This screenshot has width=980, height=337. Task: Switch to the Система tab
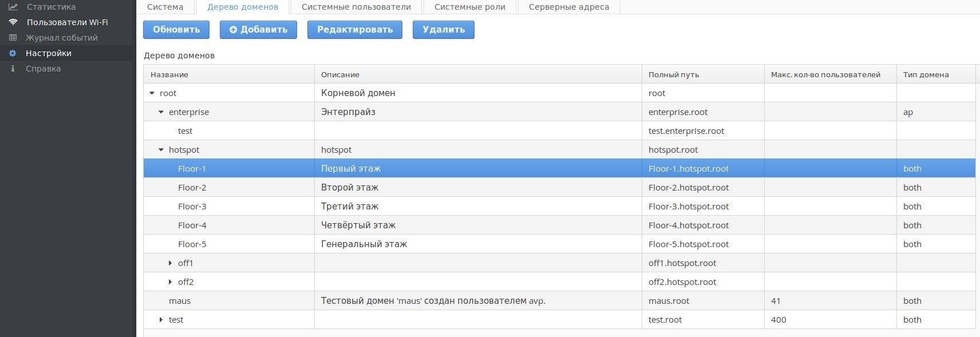165,7
